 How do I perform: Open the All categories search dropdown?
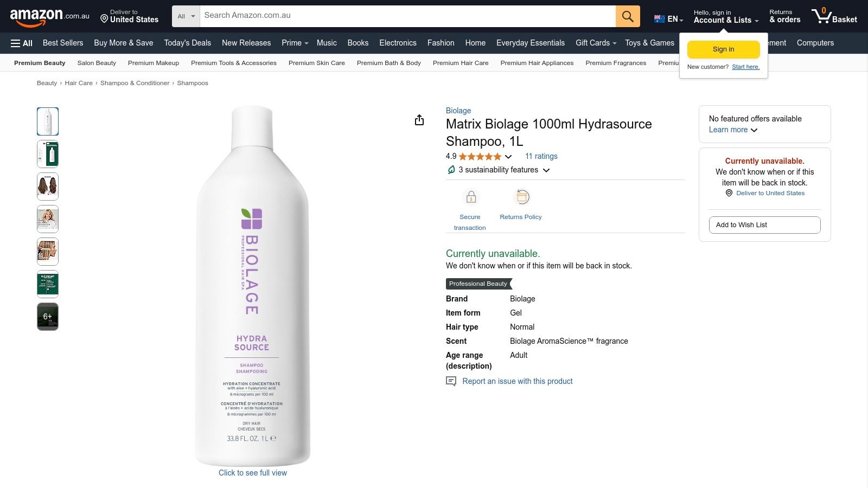[185, 16]
